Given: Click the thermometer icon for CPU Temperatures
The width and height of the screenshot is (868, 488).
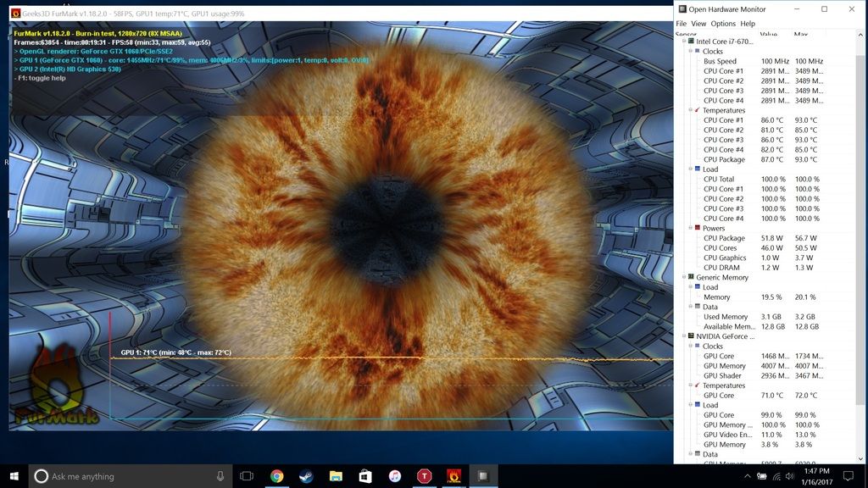Looking at the screenshot, I should click(698, 110).
